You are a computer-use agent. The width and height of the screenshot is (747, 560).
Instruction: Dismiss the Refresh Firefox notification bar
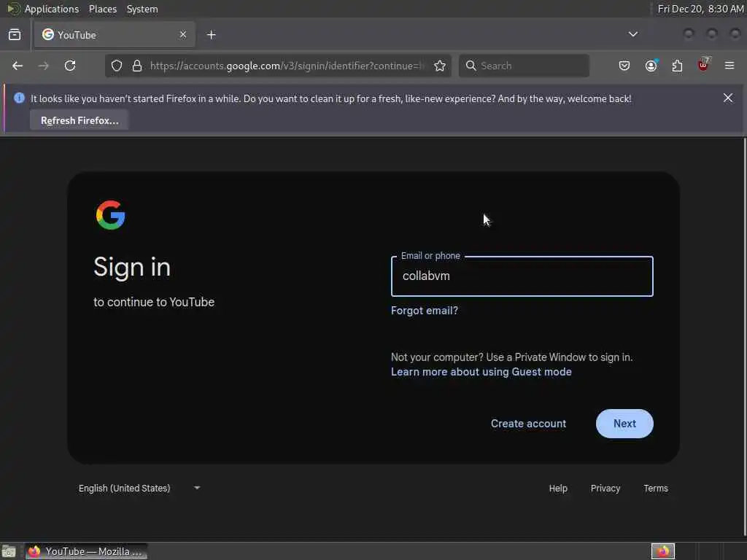(x=728, y=98)
